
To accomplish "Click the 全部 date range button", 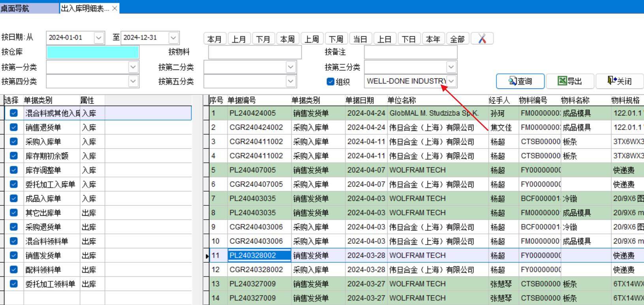I will tap(457, 39).
